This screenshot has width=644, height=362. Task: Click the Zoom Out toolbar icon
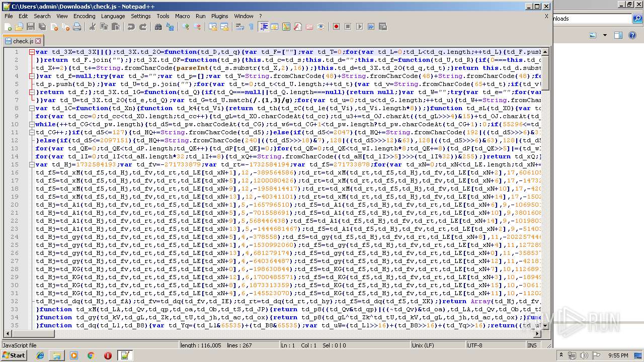pyautogui.click(x=197, y=27)
